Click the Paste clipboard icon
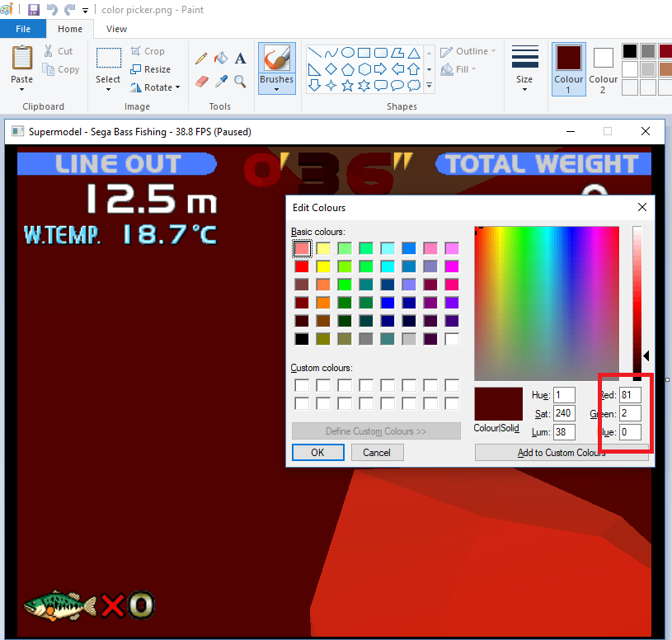 click(x=22, y=58)
